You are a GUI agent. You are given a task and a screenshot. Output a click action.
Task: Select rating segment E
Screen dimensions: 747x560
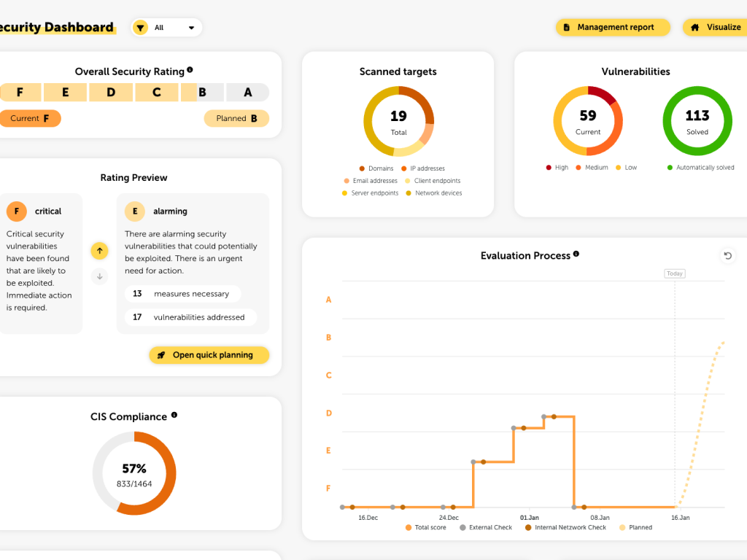click(65, 93)
